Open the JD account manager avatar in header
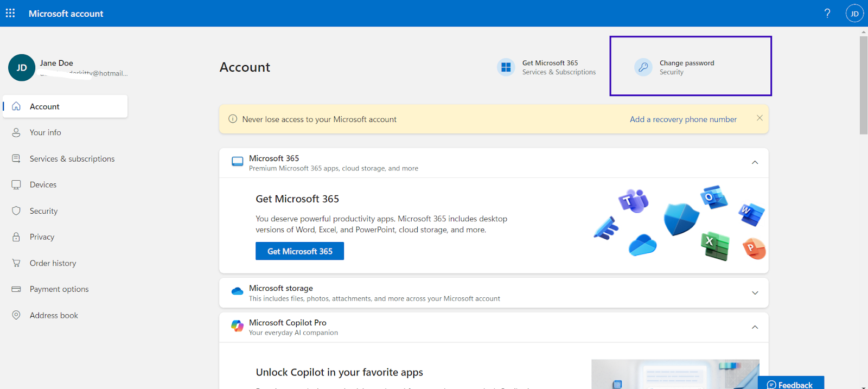This screenshot has width=868, height=389. click(854, 14)
